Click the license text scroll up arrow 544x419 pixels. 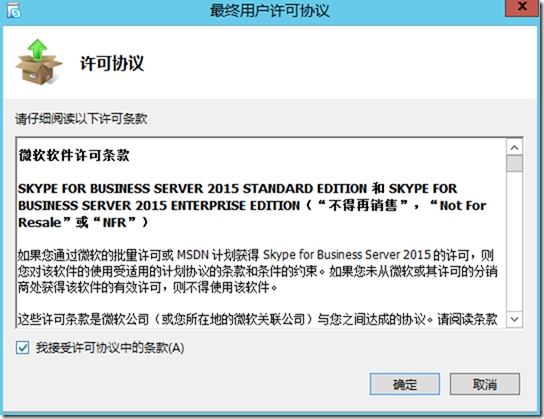coord(515,147)
